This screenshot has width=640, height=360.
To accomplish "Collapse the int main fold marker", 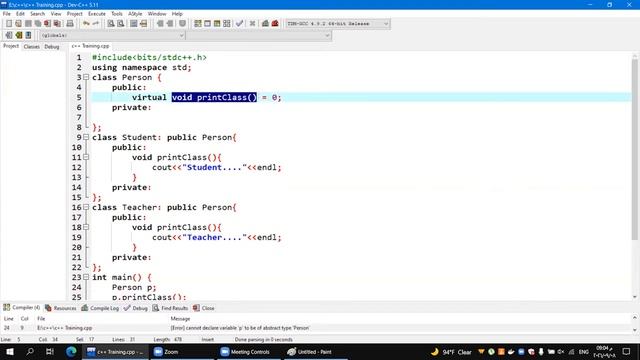I will [x=86, y=277].
